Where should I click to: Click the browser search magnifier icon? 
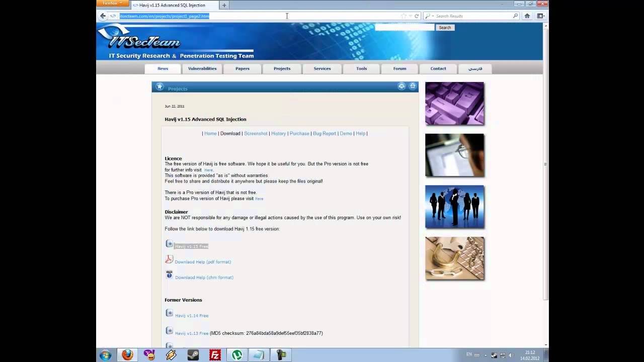[x=515, y=16]
